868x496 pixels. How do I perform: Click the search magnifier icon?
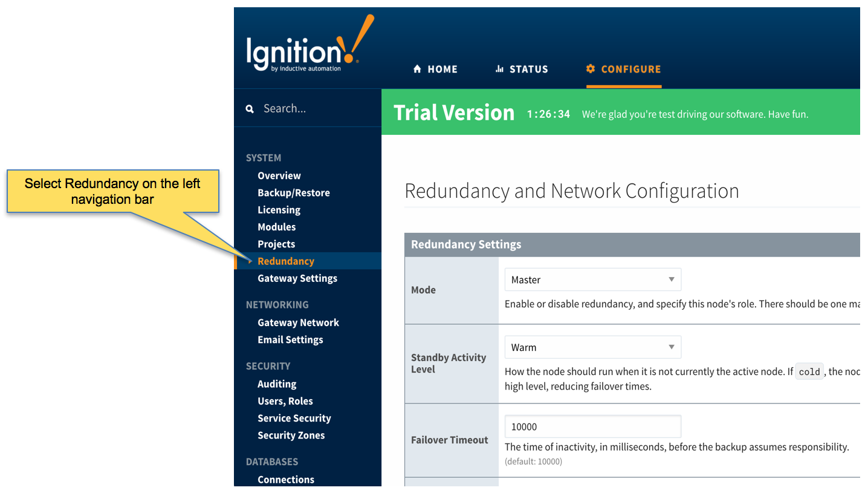point(250,109)
